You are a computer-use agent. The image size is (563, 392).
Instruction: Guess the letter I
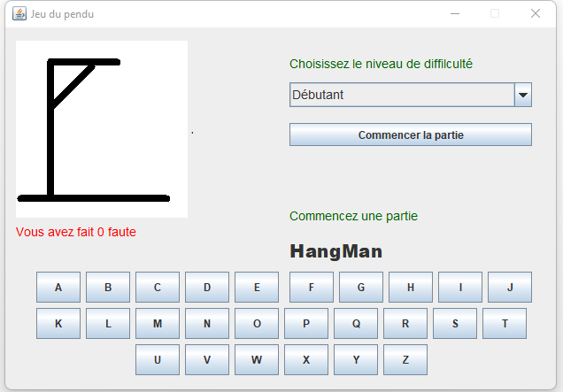pos(460,288)
